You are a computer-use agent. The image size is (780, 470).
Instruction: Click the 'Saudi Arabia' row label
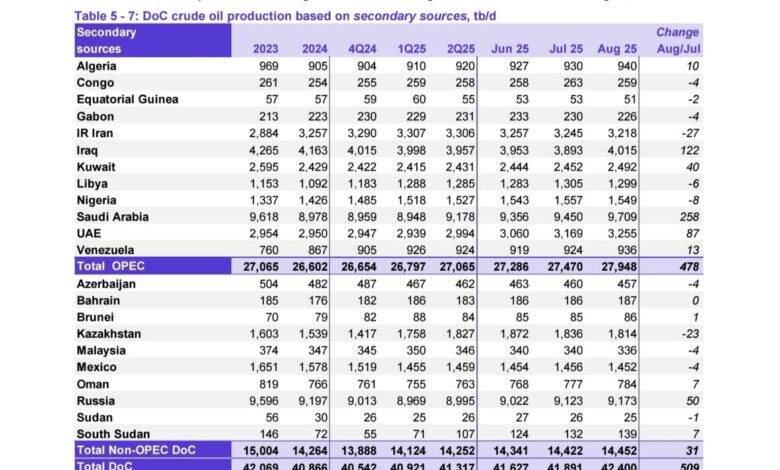[x=113, y=217]
